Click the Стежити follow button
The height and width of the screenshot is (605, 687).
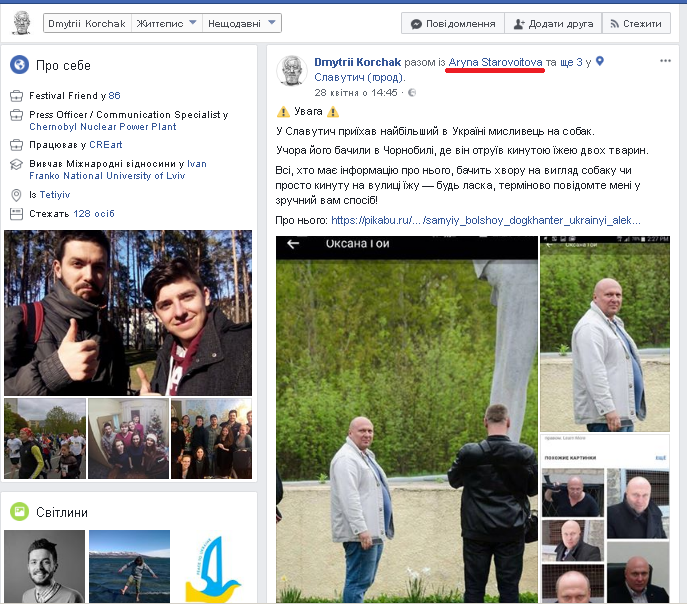pos(636,24)
